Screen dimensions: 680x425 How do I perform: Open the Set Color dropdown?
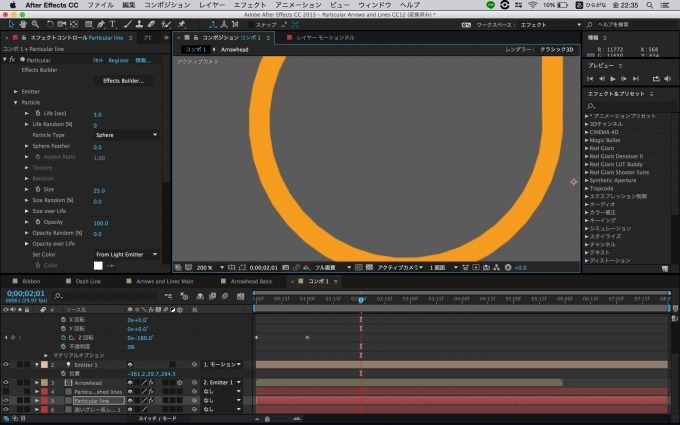click(126, 254)
